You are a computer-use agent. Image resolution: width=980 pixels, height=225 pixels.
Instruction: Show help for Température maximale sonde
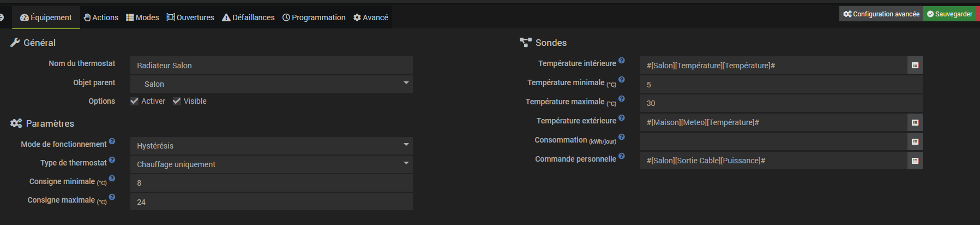pos(622,99)
